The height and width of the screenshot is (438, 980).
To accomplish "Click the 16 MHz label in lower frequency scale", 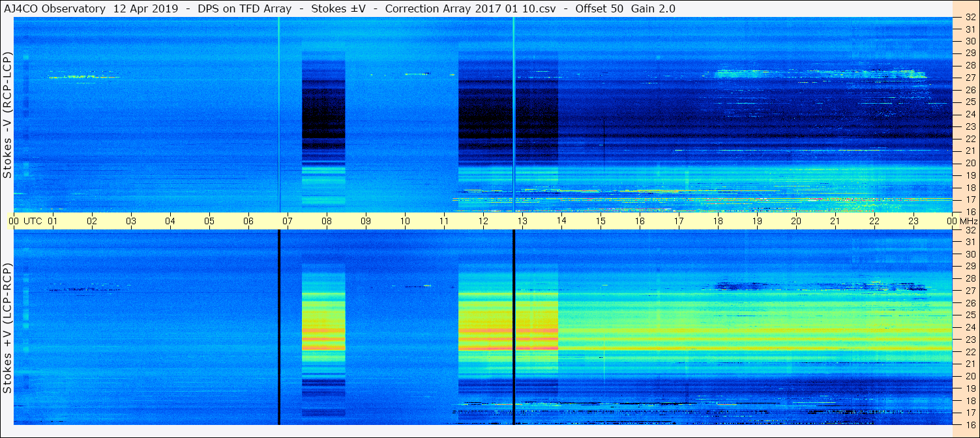I will 970,424.
